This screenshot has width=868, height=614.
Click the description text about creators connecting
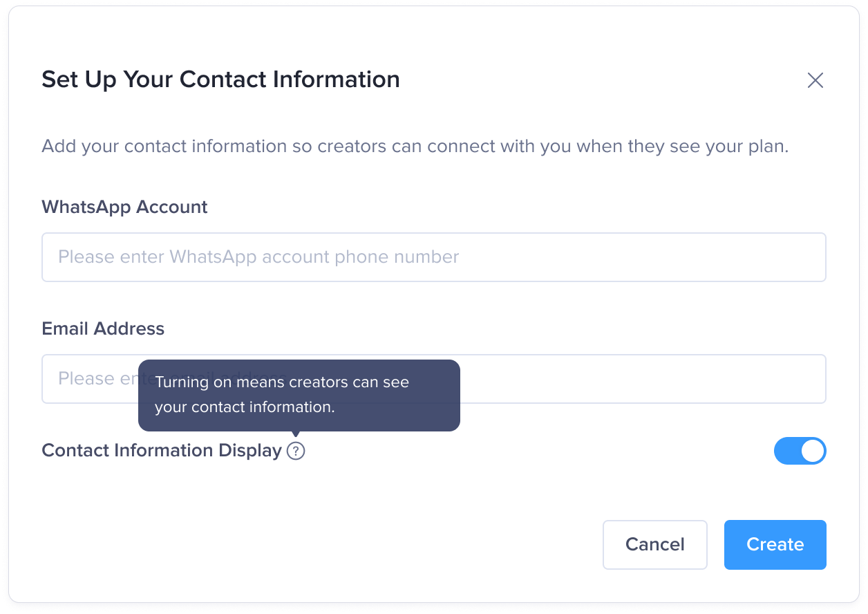[415, 147]
